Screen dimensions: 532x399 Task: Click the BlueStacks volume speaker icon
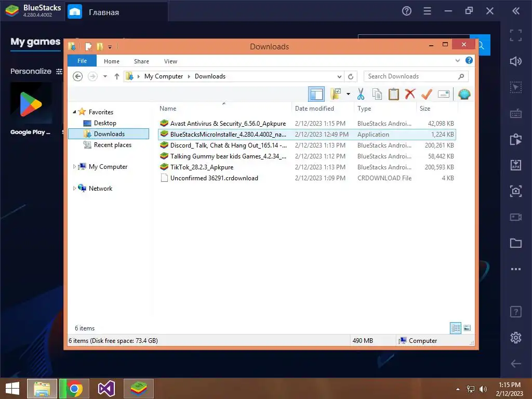(516, 61)
